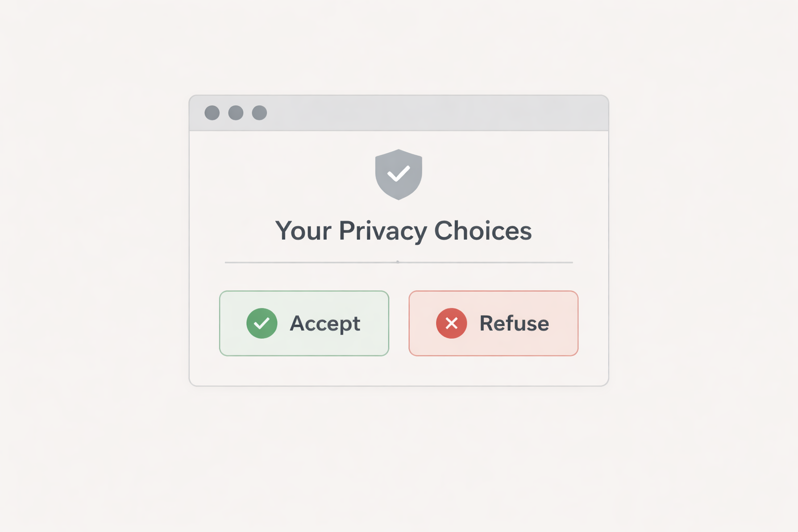Click the "Accept" text label
798x532 pixels.
[325, 324]
